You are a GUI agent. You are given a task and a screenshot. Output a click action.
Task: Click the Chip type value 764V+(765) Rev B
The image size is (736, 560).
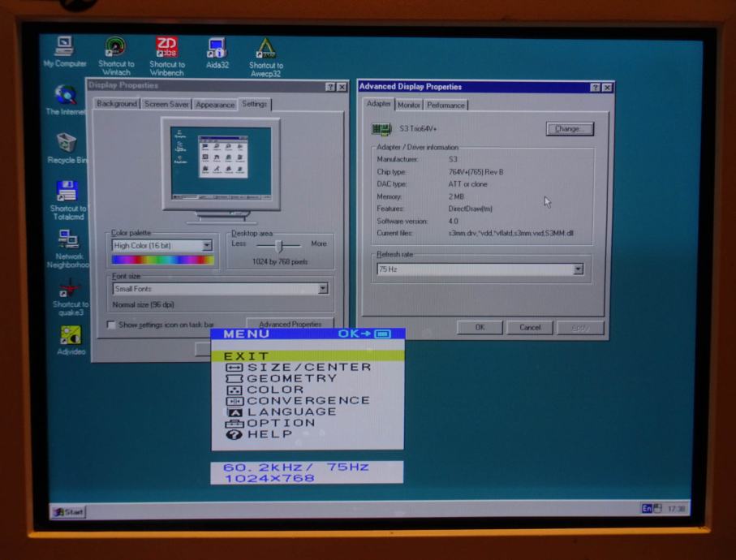pos(476,172)
